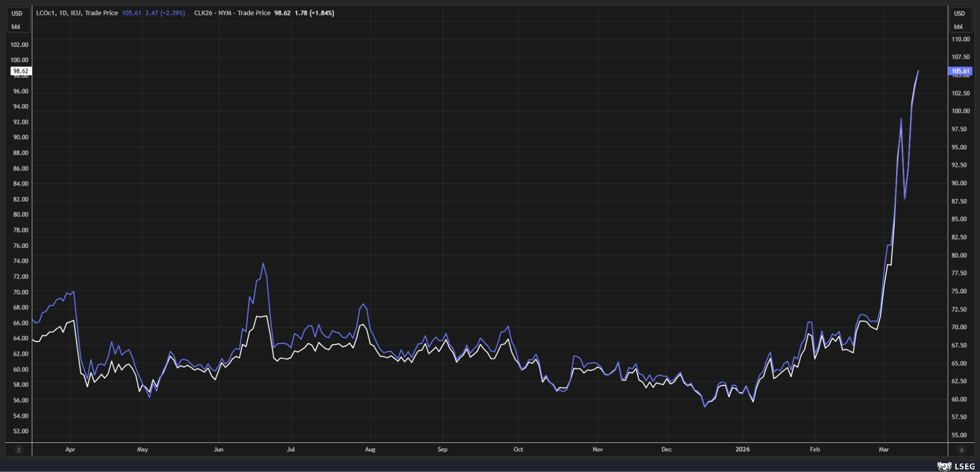Click the Jul label on the time axis
Screen dimensions: 980x472
(290, 450)
